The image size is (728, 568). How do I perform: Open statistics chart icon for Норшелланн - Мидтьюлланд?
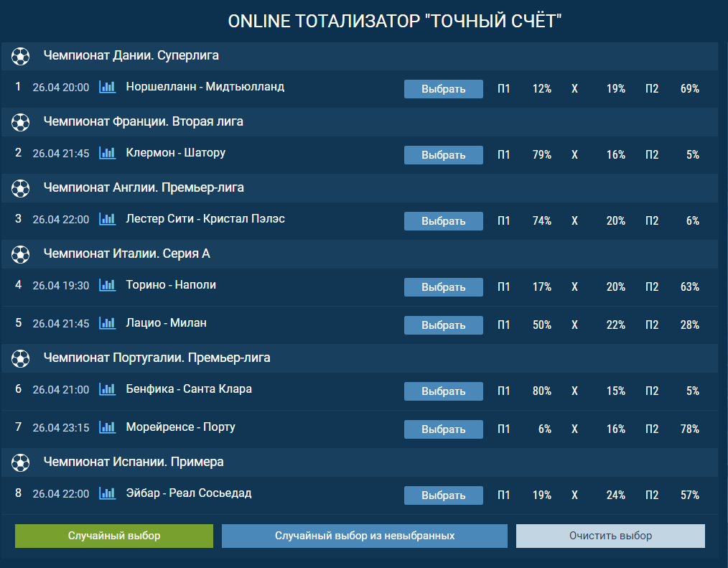tap(107, 87)
